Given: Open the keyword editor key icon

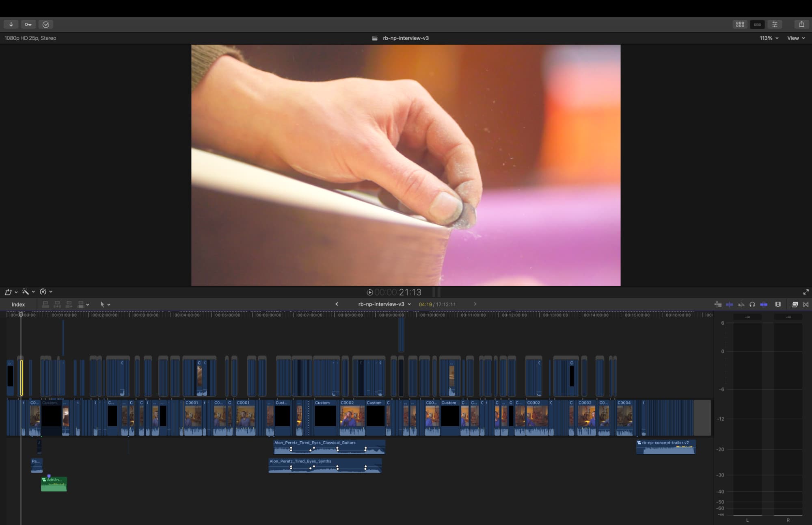Looking at the screenshot, I should [28, 24].
